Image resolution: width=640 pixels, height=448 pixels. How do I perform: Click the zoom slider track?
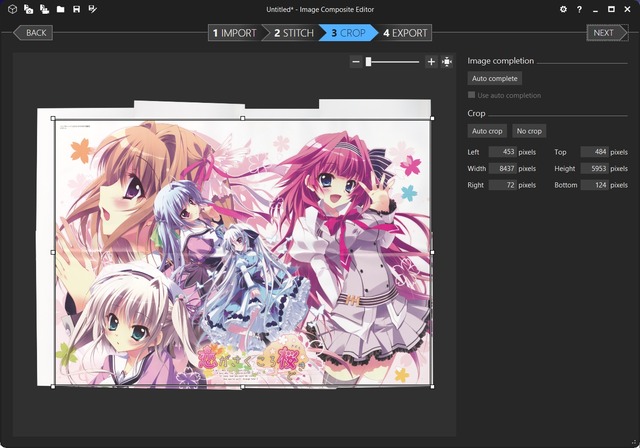(x=395, y=62)
